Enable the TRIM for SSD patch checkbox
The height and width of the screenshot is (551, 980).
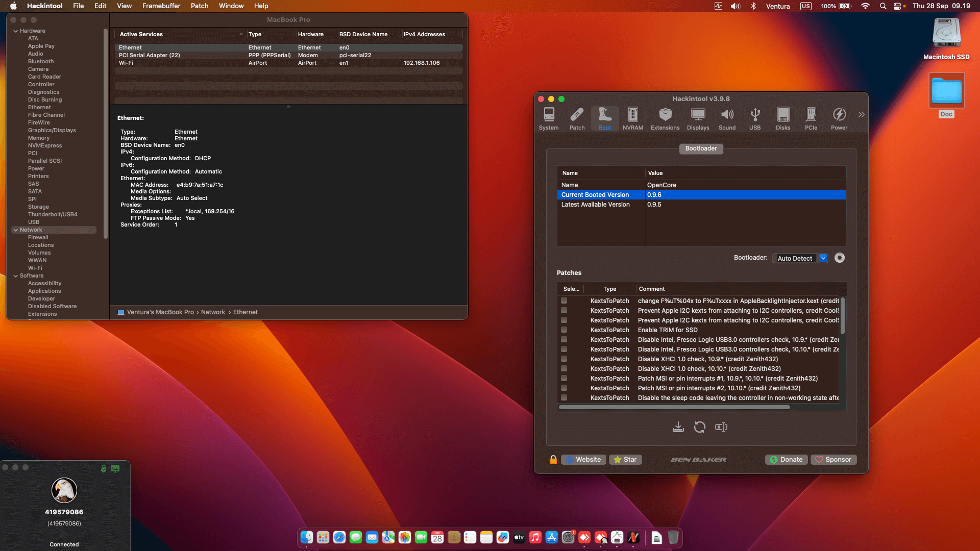[x=563, y=330]
